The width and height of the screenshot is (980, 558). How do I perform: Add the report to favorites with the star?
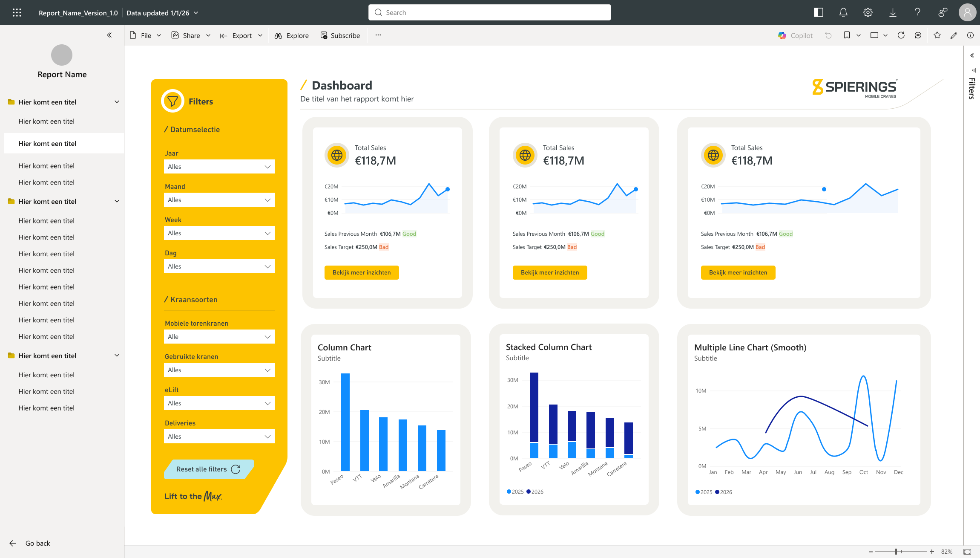point(937,35)
